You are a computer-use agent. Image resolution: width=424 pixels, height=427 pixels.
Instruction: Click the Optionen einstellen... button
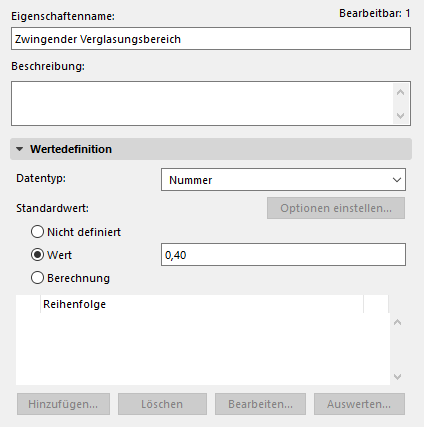pyautogui.click(x=336, y=208)
